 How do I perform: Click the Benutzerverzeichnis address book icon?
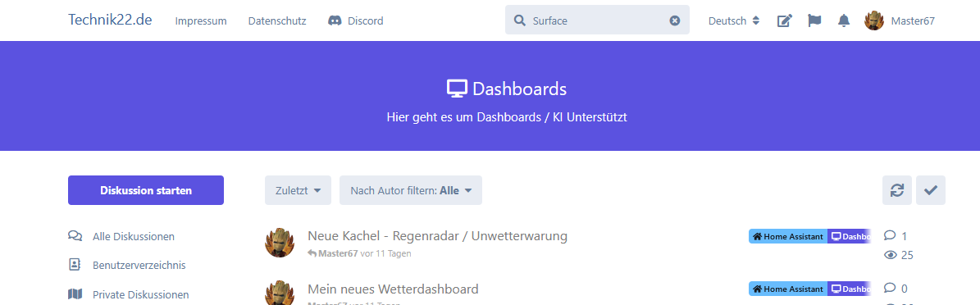coord(75,265)
